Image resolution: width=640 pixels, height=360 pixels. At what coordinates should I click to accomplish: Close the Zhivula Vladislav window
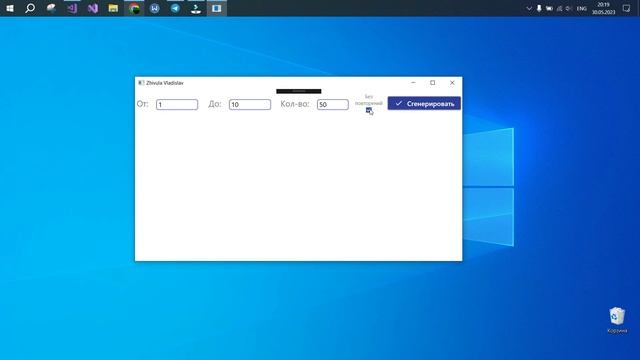[452, 82]
